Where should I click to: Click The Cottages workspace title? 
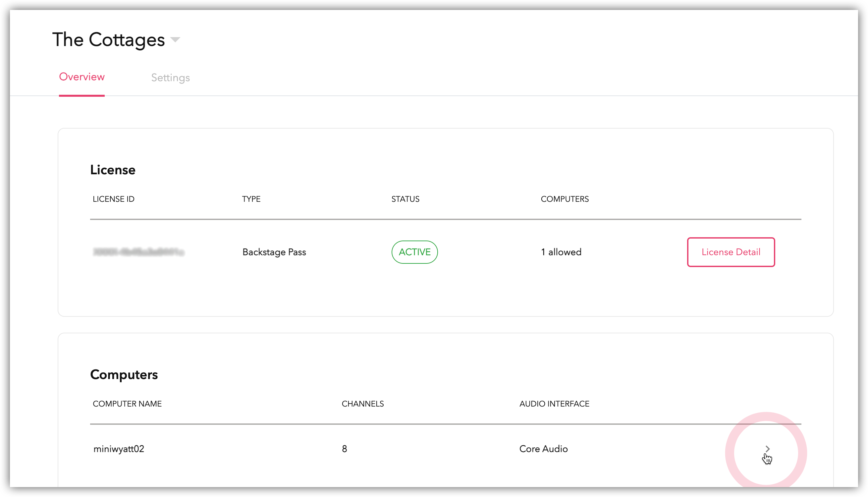tap(109, 40)
